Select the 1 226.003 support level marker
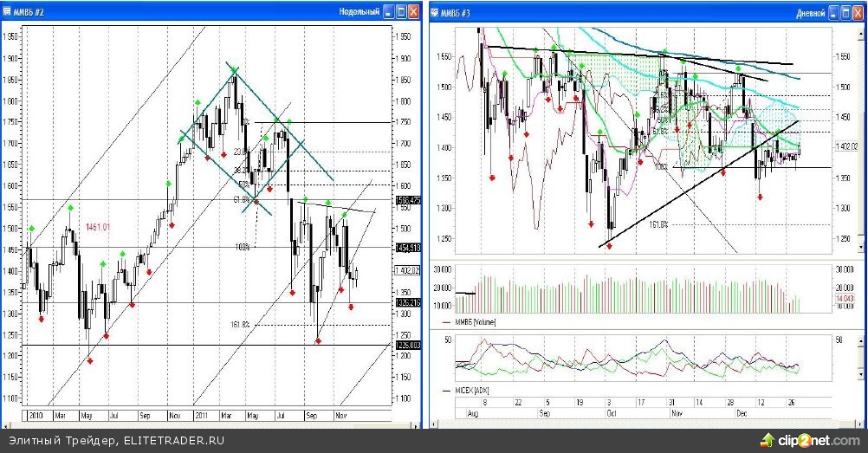This screenshot has width=868, height=453. [x=407, y=345]
